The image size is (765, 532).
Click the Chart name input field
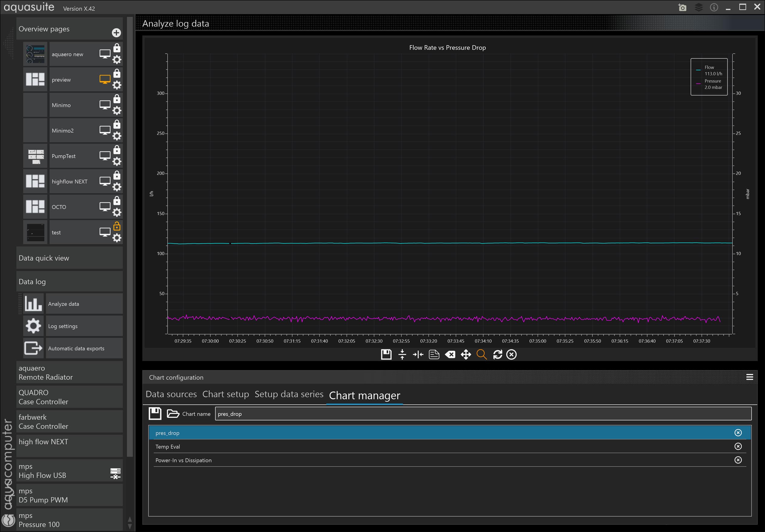pos(483,414)
